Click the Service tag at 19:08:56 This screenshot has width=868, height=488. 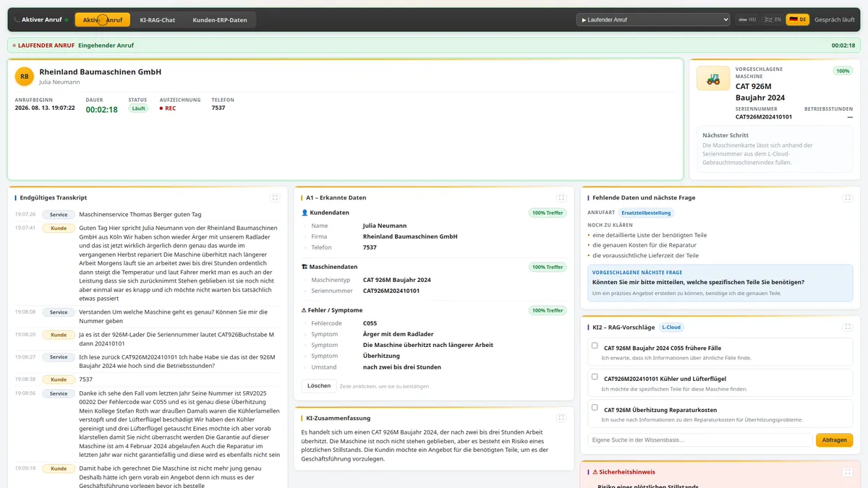(59, 393)
